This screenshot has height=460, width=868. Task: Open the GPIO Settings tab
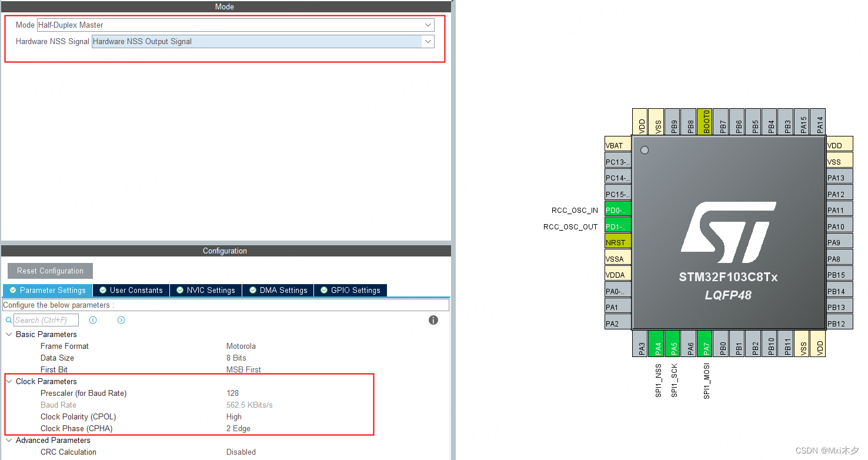tap(350, 290)
